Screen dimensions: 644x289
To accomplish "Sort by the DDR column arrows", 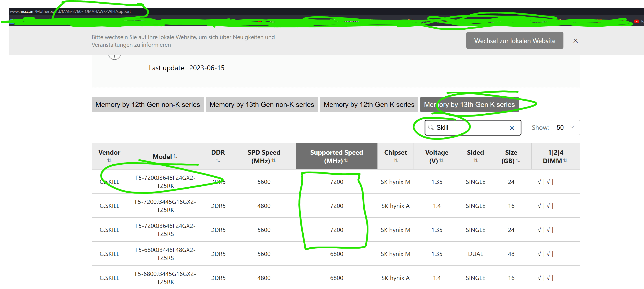I will [218, 160].
